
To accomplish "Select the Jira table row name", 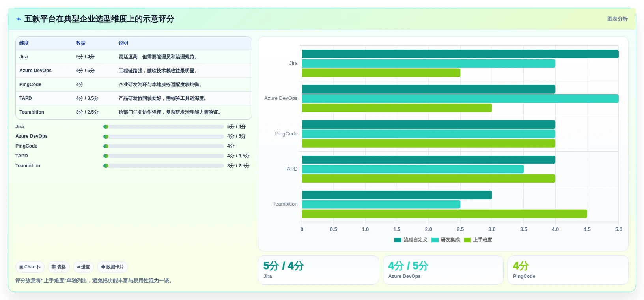I will (x=24, y=57).
